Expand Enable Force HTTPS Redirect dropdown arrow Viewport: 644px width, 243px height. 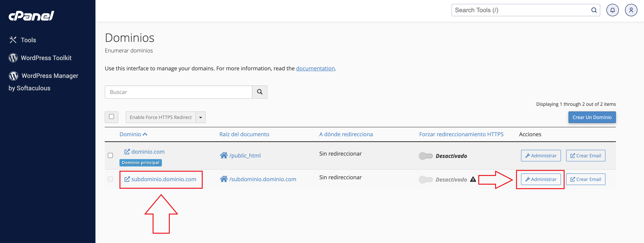pyautogui.click(x=200, y=117)
